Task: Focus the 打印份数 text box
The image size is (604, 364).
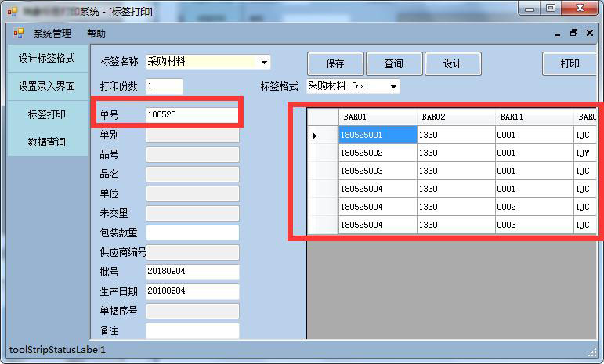Action: click(164, 86)
